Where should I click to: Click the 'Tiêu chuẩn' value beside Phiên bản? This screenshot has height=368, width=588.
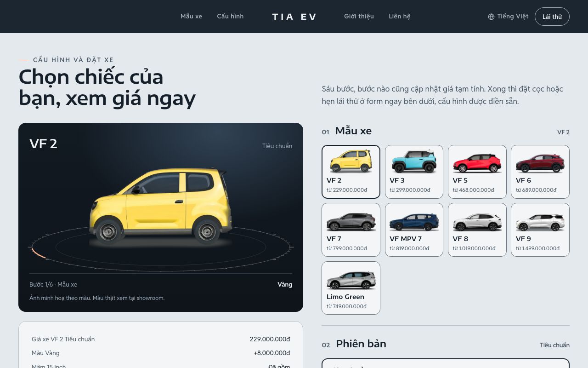point(554,345)
